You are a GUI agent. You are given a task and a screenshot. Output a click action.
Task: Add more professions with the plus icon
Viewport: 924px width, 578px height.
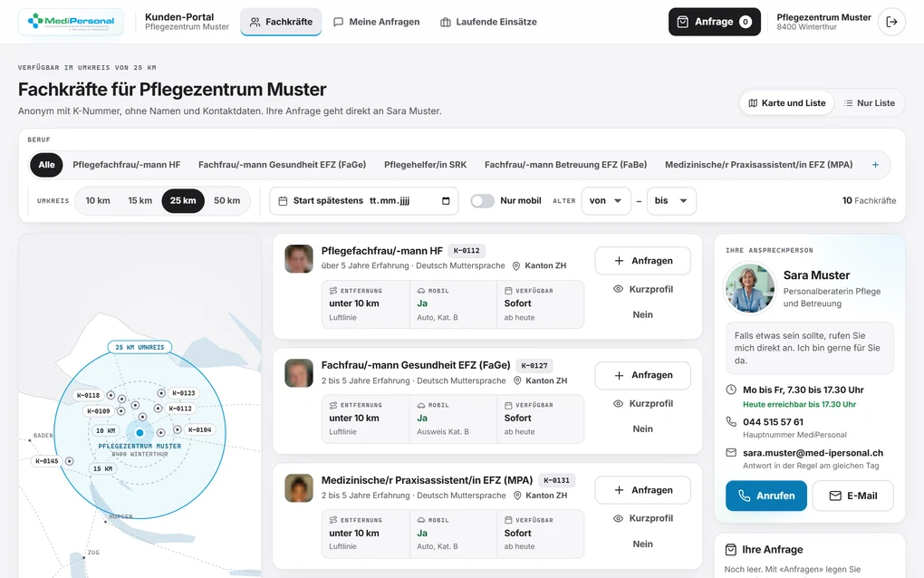875,165
